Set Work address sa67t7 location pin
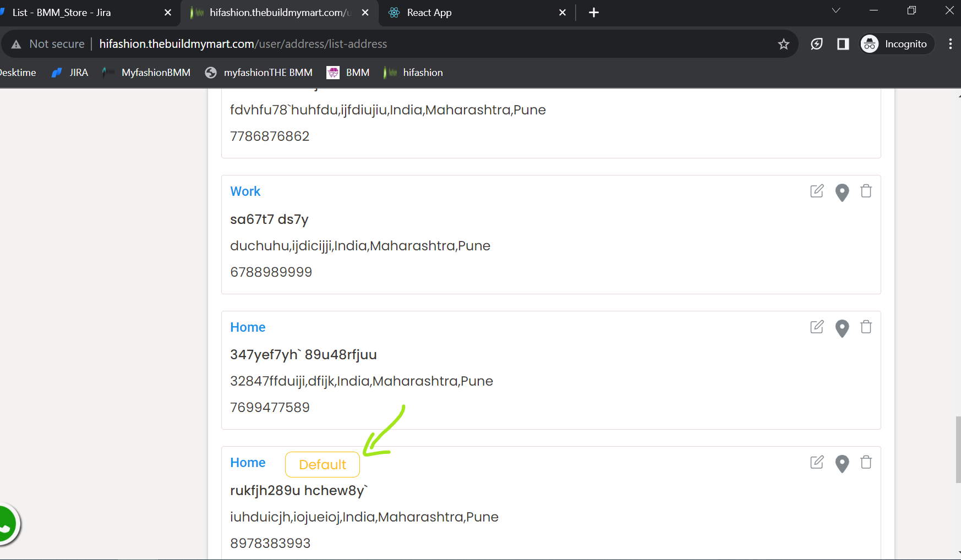Image resolution: width=961 pixels, height=560 pixels. coord(842,193)
